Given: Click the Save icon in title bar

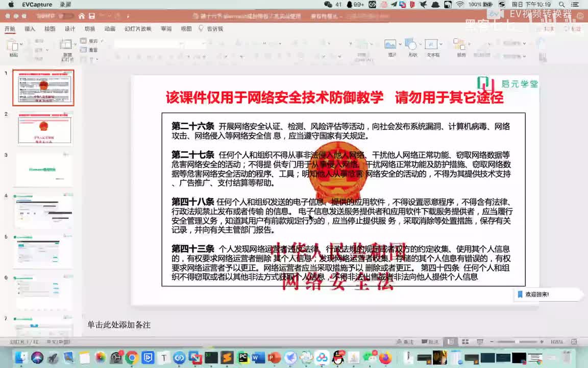Looking at the screenshot, I should (x=92, y=16).
